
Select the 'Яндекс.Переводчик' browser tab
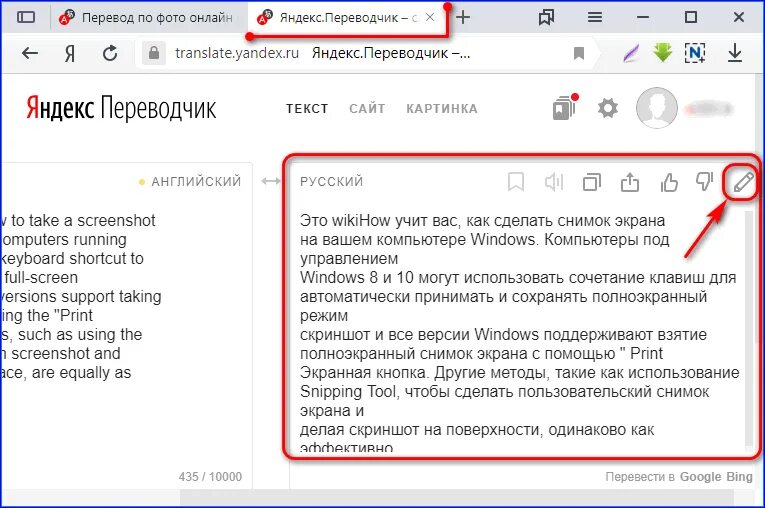pyautogui.click(x=346, y=18)
